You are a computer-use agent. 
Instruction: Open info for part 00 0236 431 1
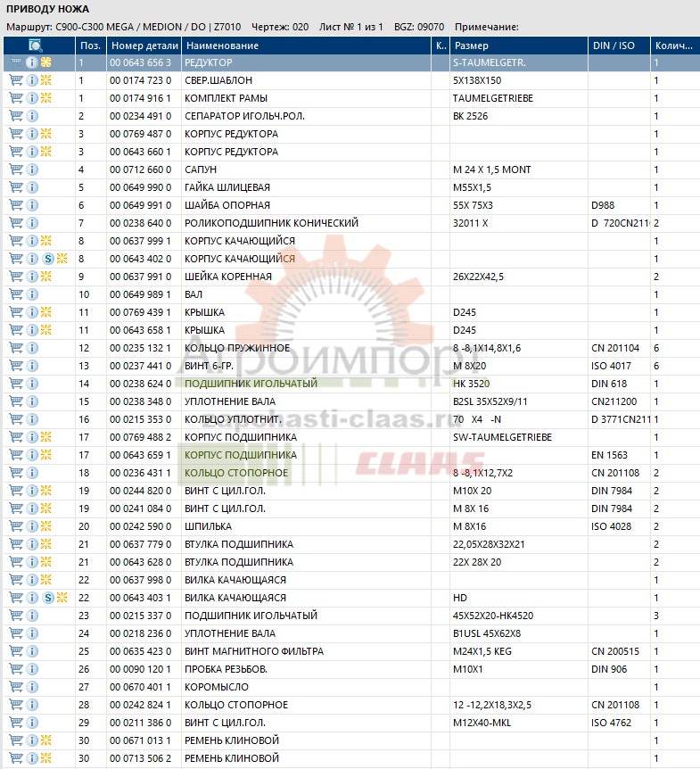[32, 473]
